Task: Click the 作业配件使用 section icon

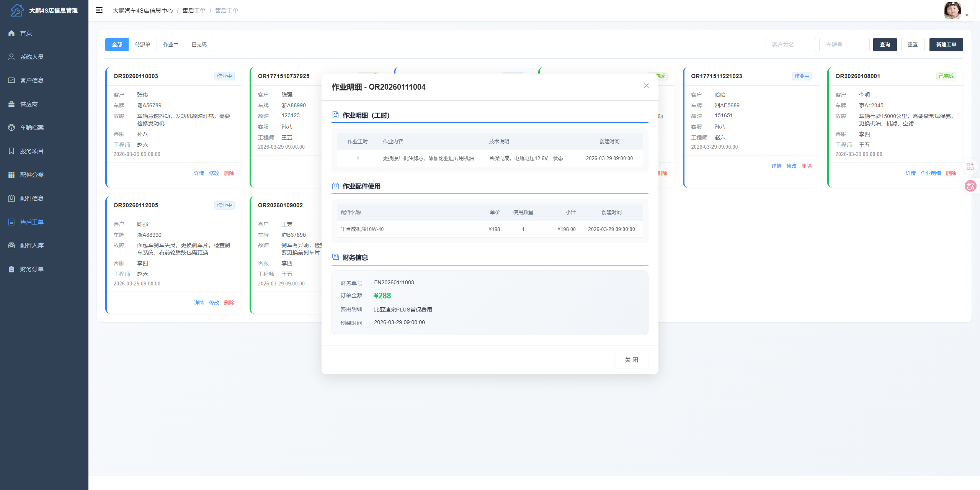Action: point(335,186)
